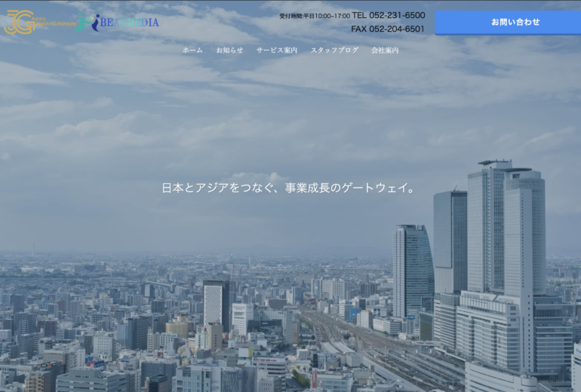
Task: Click the TEL 052-231-6500 phone number
Action: click(388, 15)
